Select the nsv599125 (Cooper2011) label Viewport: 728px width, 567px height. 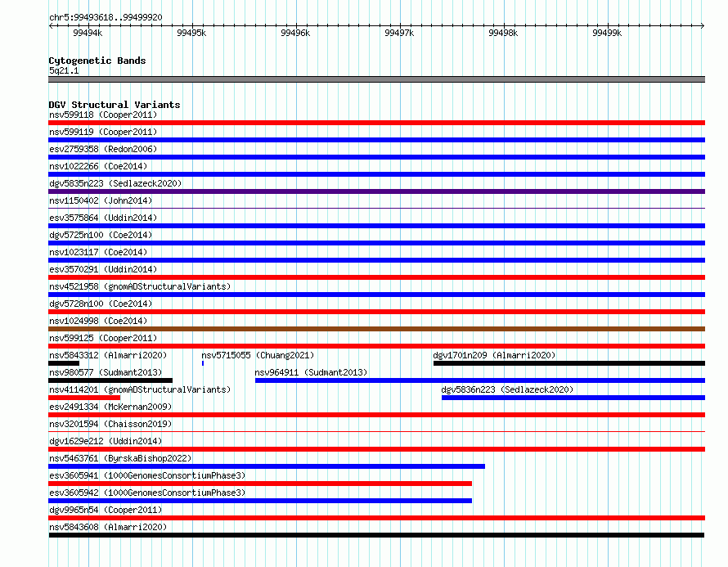pyautogui.click(x=103, y=338)
